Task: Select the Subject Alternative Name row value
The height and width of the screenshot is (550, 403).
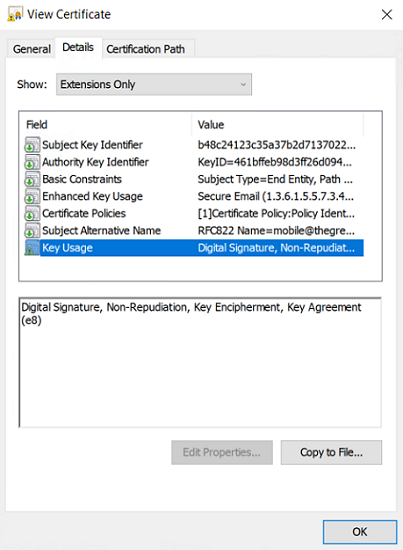Action: pos(276,230)
